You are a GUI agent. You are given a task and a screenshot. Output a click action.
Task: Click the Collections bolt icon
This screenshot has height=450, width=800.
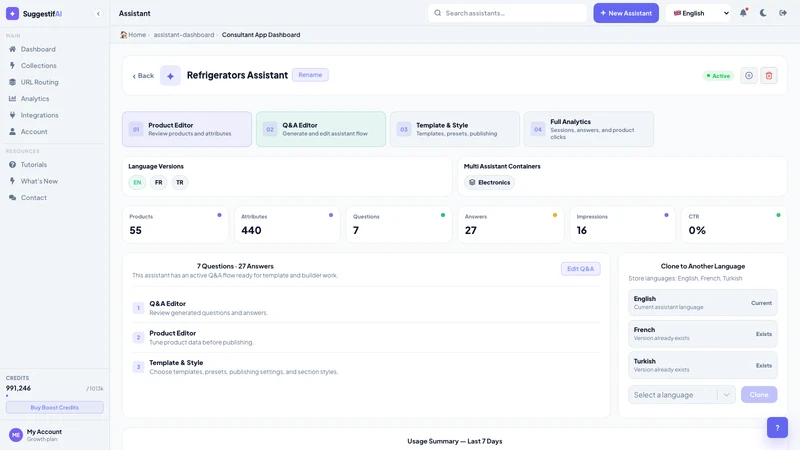12,65
